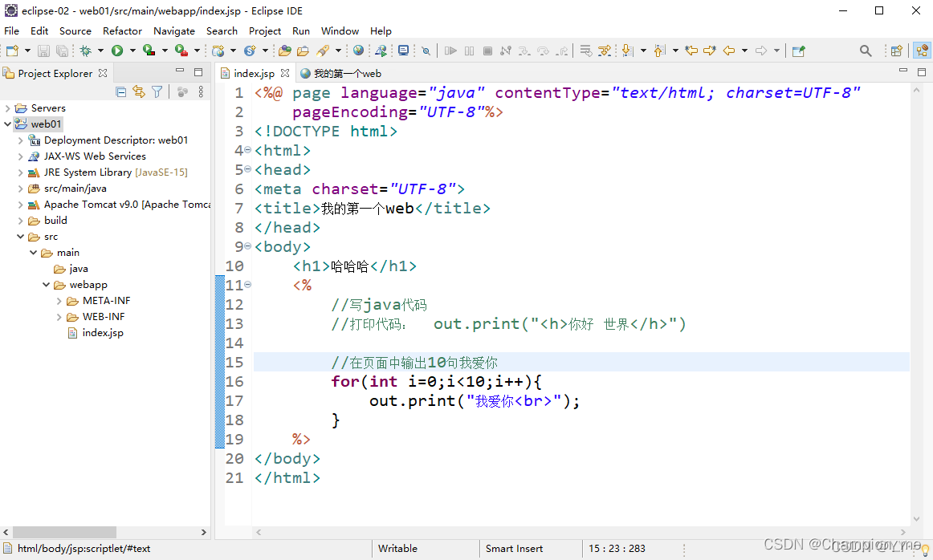The width and height of the screenshot is (933, 560).
Task: Click the Open Console monitor icon
Action: click(x=403, y=51)
